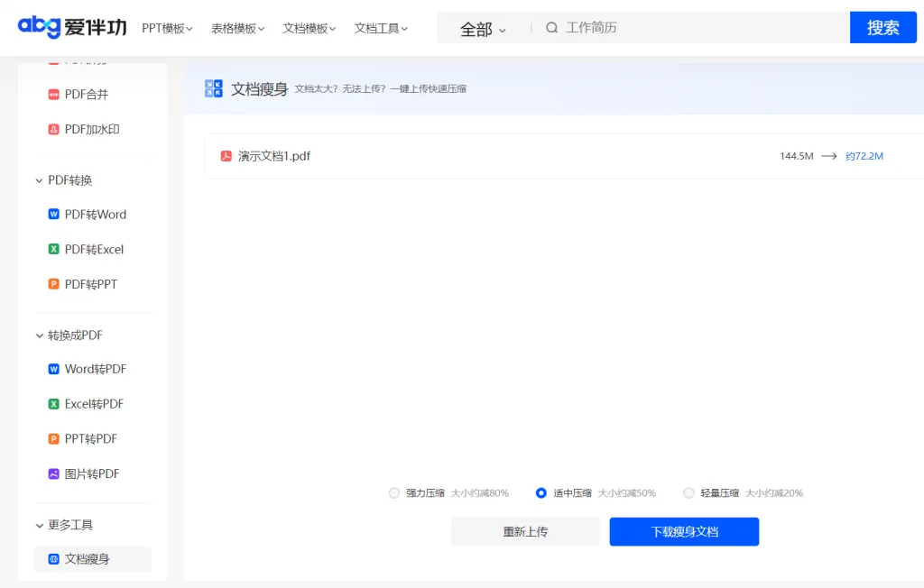Click the PDF合并 icon in sidebar
The height and width of the screenshot is (588, 924).
point(54,95)
